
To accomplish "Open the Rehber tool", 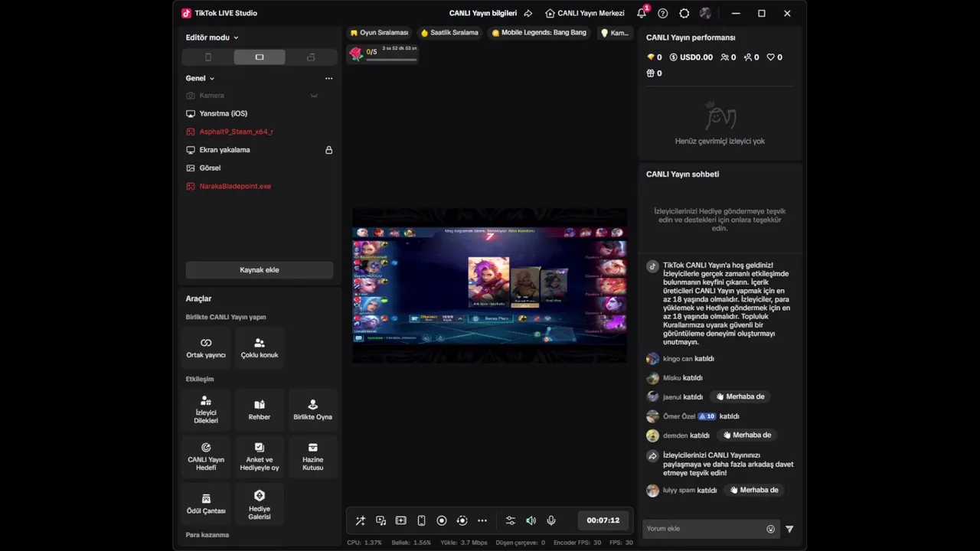I will 260,410.
